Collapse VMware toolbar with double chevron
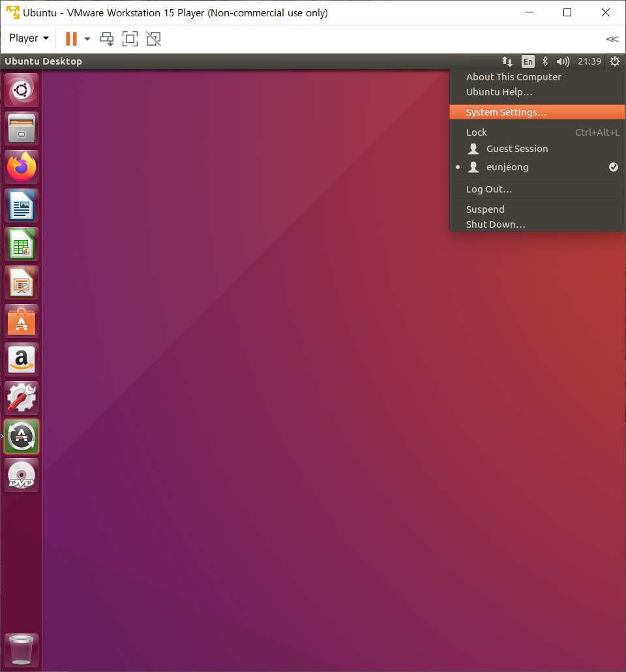Screen dimensions: 626x672 tap(612, 39)
